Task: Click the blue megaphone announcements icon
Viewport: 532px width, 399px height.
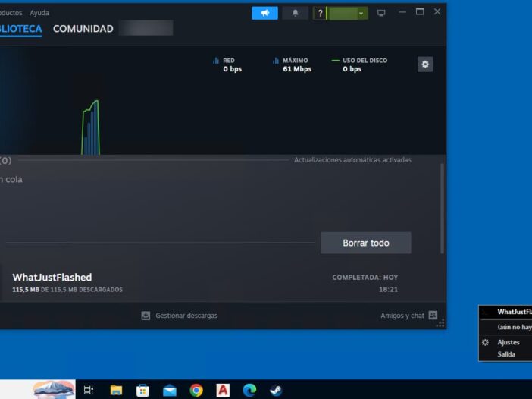Action: click(x=264, y=13)
